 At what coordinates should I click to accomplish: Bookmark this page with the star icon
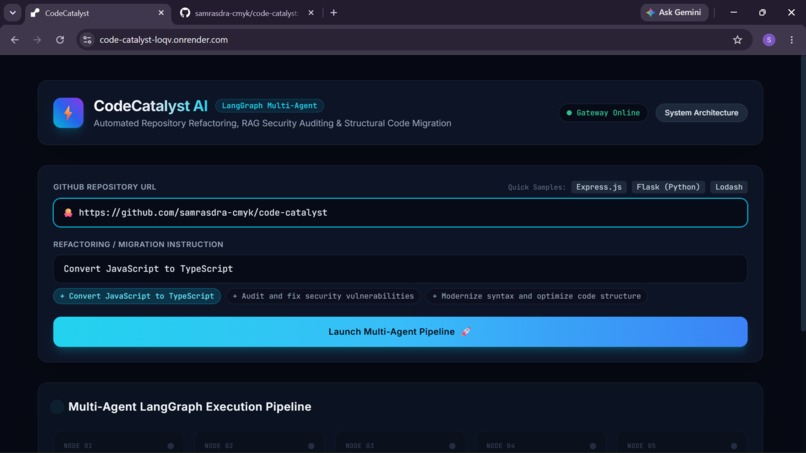tap(738, 40)
